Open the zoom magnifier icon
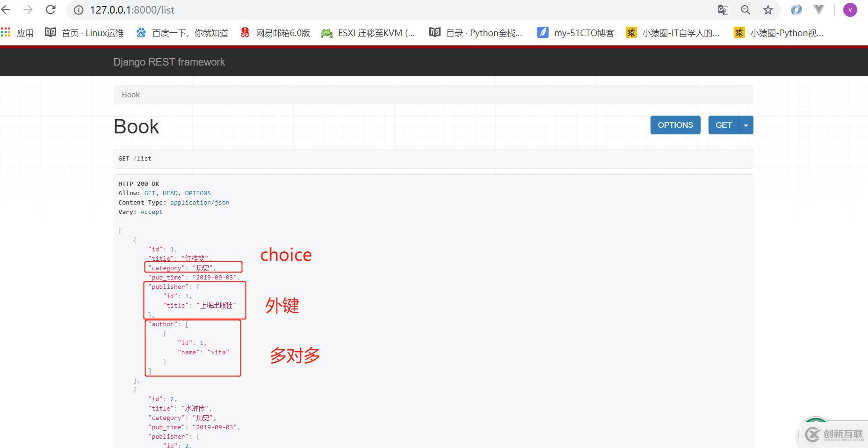The height and width of the screenshot is (448, 868). coord(745,10)
